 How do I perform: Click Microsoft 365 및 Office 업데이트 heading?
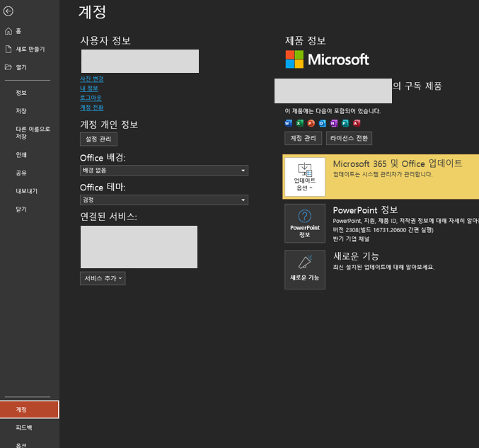click(398, 163)
